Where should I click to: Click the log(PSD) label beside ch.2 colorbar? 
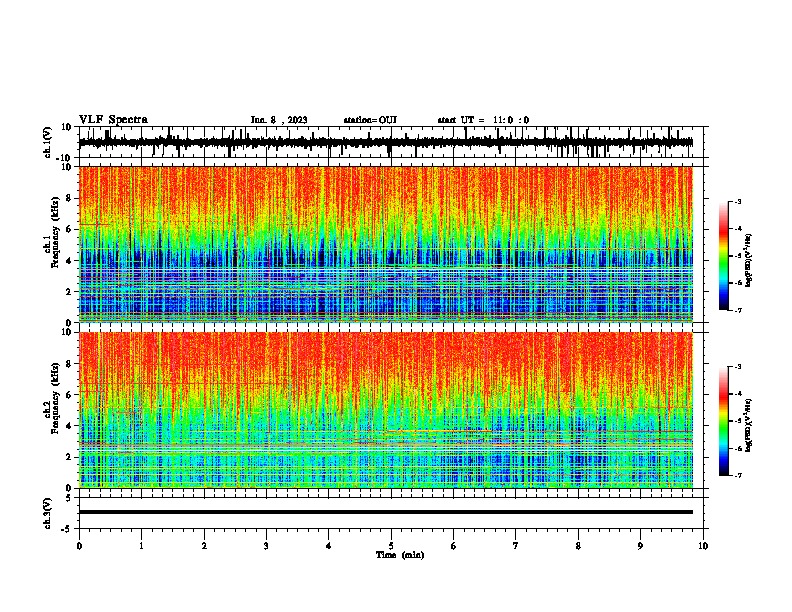(749, 425)
